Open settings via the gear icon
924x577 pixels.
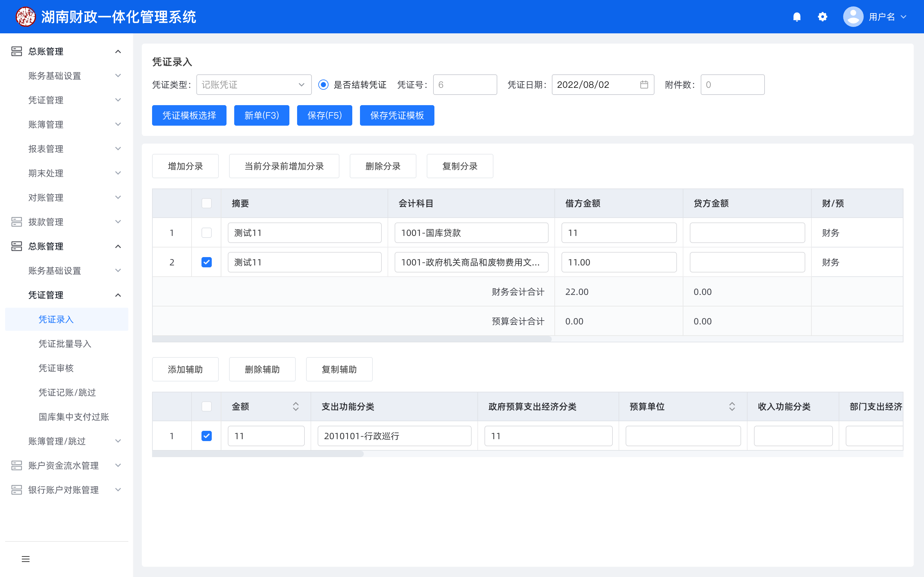(822, 17)
